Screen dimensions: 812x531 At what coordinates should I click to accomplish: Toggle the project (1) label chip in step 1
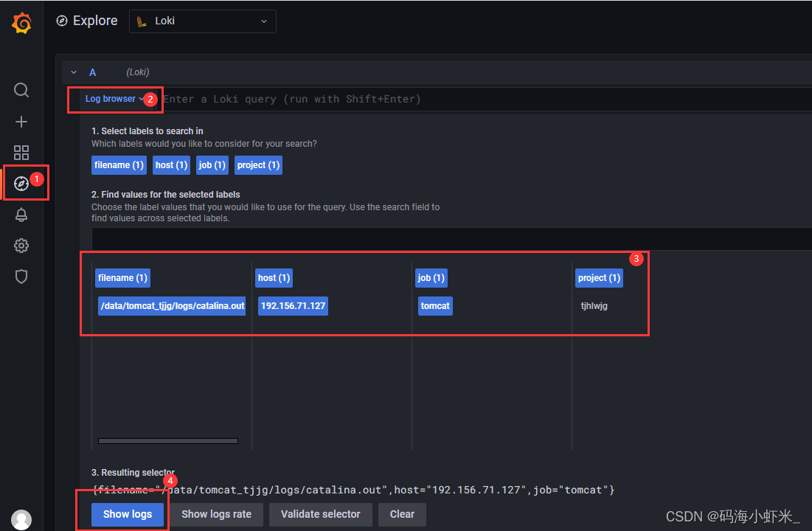pyautogui.click(x=258, y=165)
